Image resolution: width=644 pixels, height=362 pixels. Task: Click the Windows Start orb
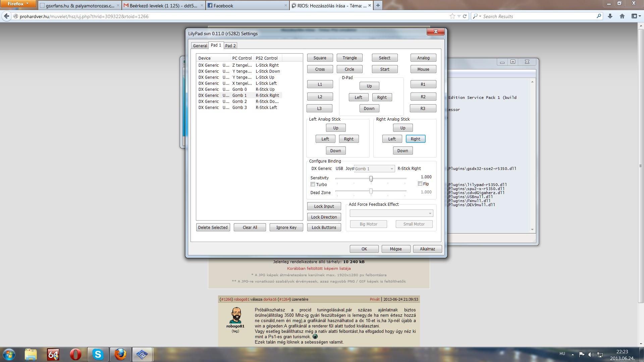[x=9, y=354]
